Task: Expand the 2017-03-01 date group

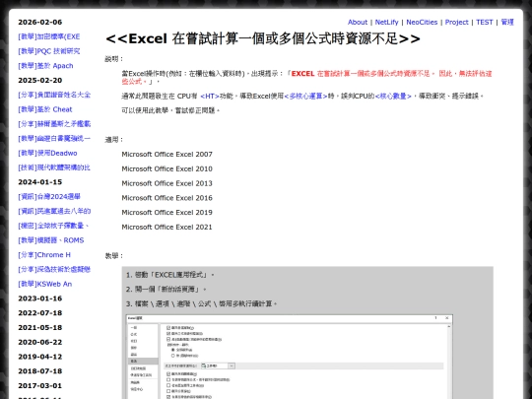Action: (x=40, y=386)
